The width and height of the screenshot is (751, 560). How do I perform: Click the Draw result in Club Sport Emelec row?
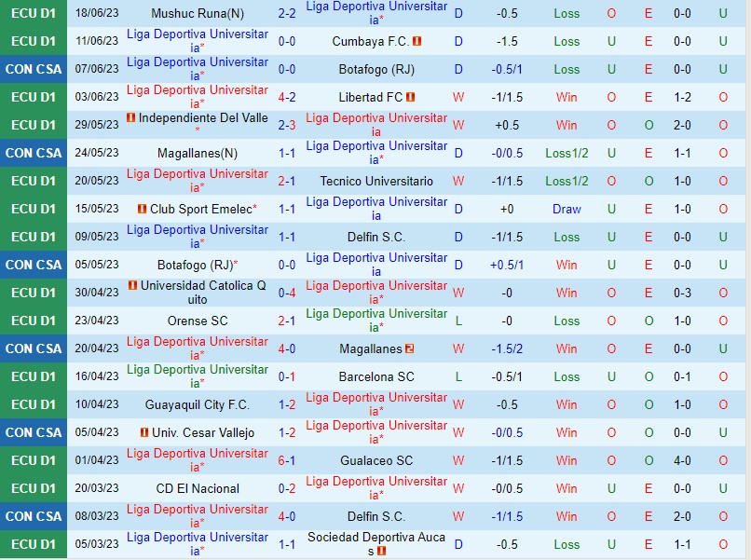point(567,209)
